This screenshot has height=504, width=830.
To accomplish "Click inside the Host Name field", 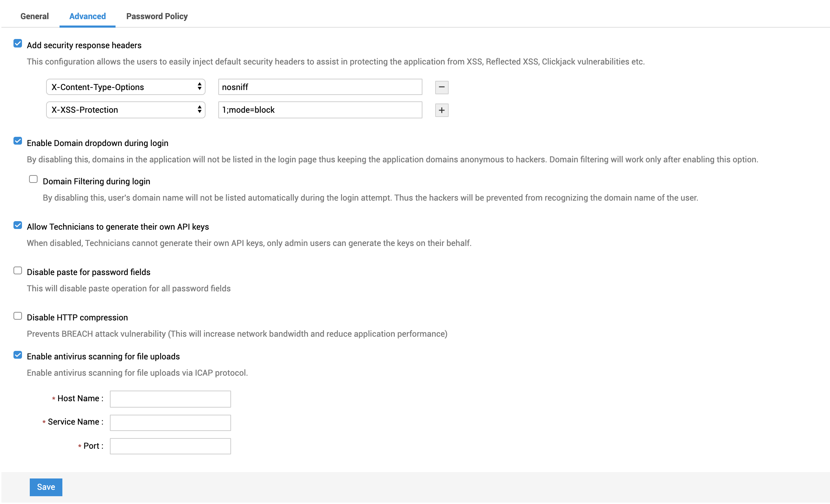I will pyautogui.click(x=170, y=399).
